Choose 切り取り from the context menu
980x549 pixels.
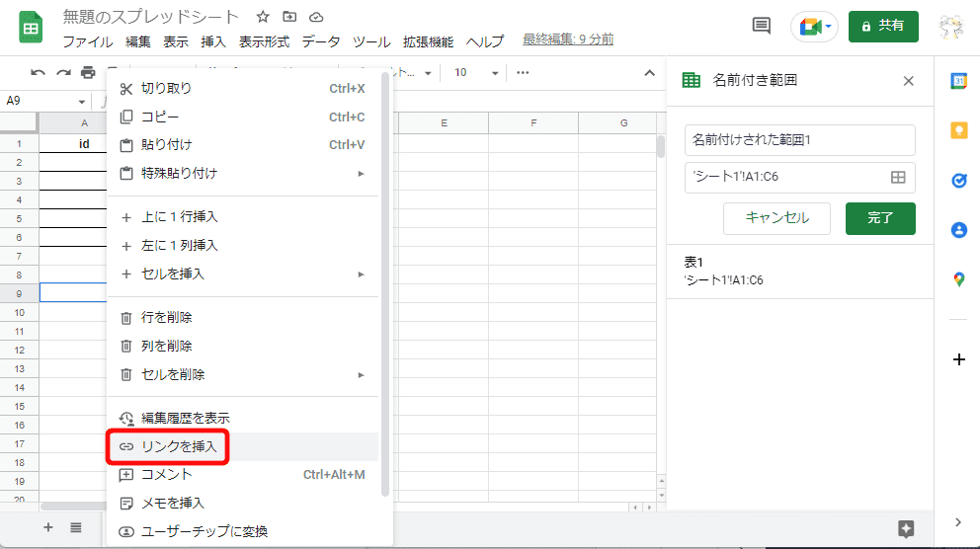(242, 88)
